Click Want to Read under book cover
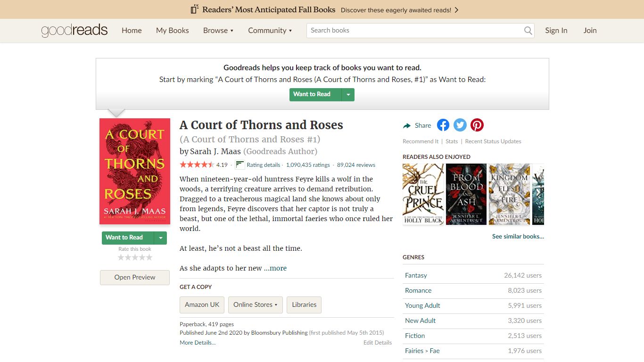 pos(128,238)
